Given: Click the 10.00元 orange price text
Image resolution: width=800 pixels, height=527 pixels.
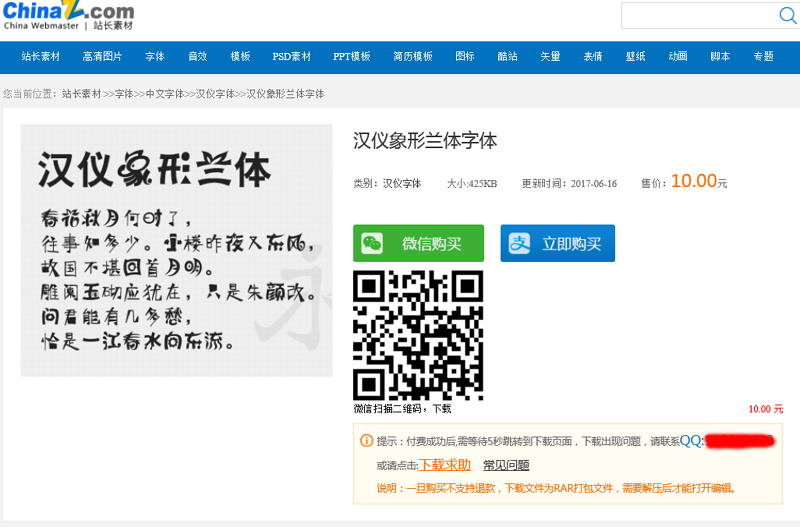Looking at the screenshot, I should click(699, 181).
